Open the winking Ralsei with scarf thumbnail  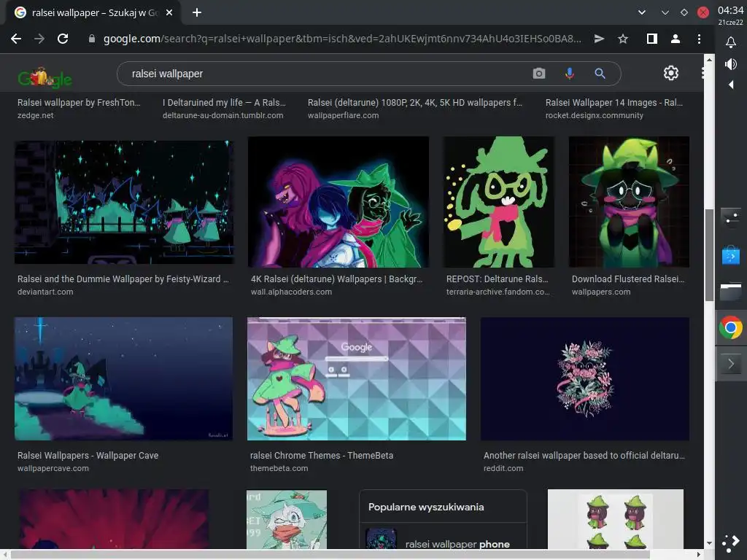coord(287,519)
